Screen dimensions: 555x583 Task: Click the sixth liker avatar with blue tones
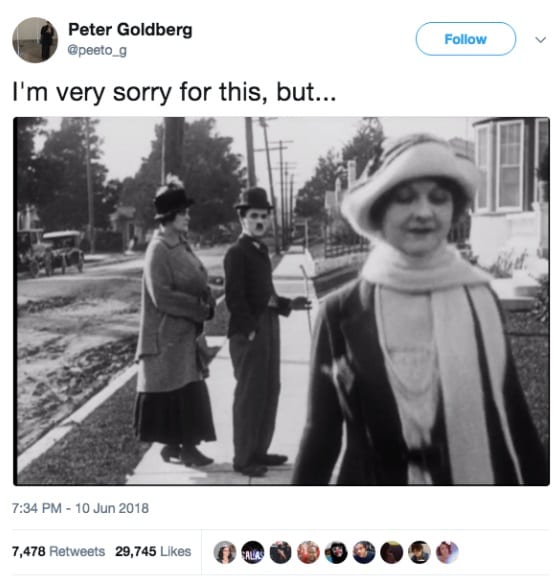[364, 552]
